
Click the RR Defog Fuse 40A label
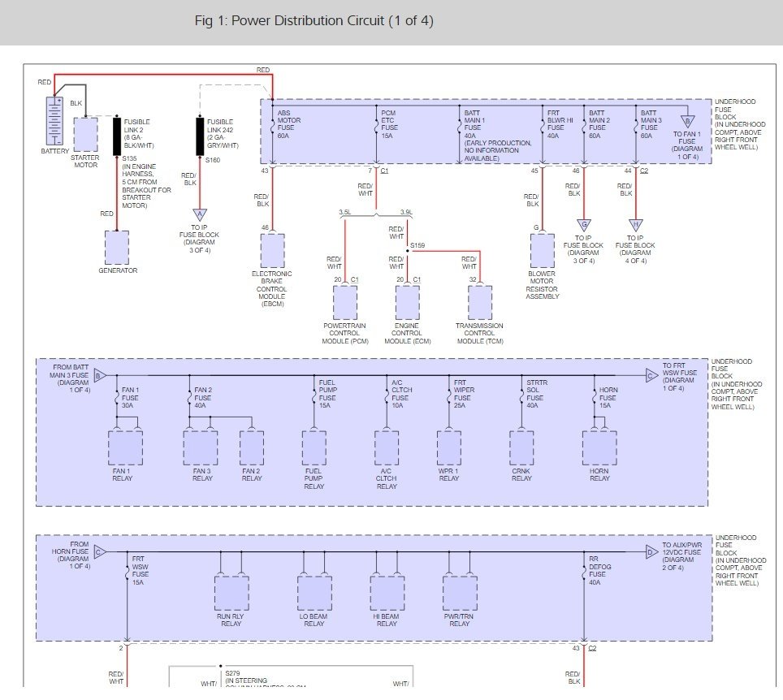(x=599, y=570)
